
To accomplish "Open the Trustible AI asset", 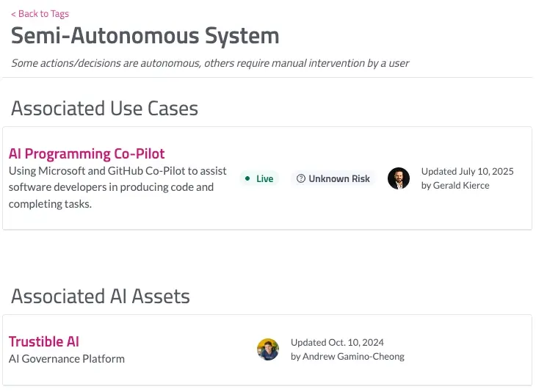I will [x=44, y=341].
